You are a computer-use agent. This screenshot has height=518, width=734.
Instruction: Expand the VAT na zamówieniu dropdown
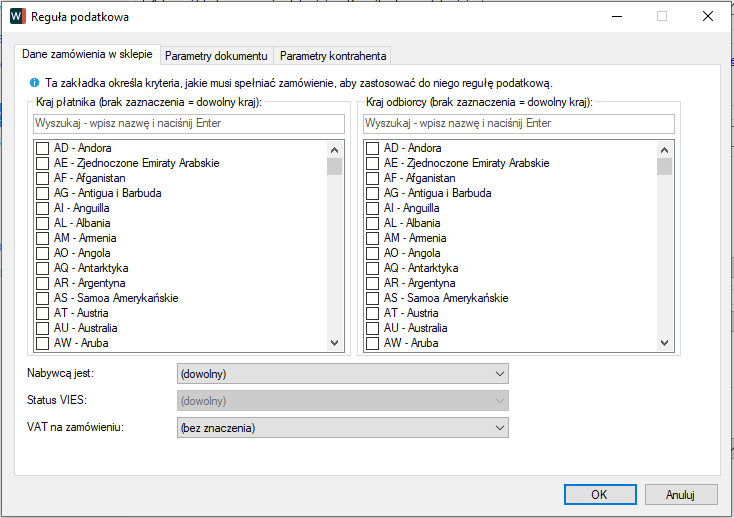(x=343, y=428)
